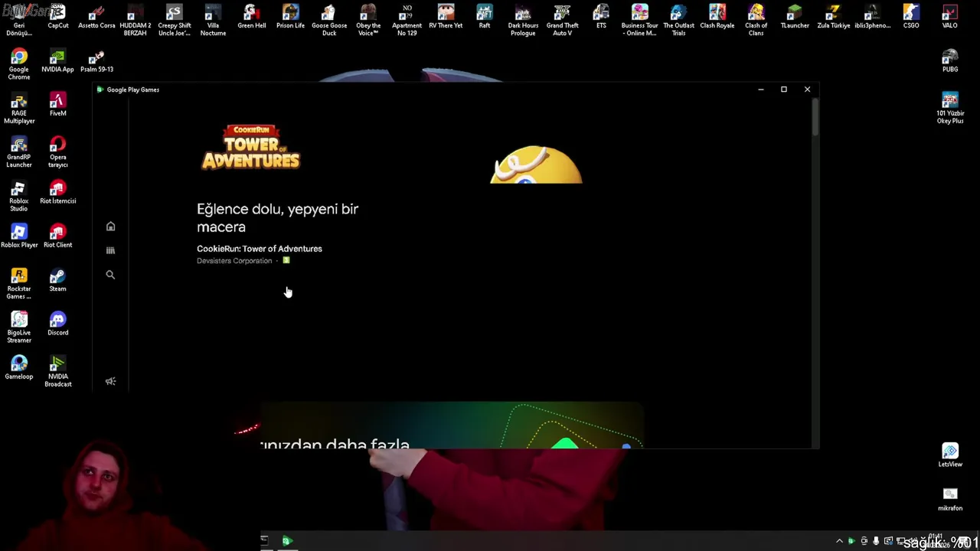
Task: Open the feedback megaphone icon in sidebar
Action: tap(110, 381)
